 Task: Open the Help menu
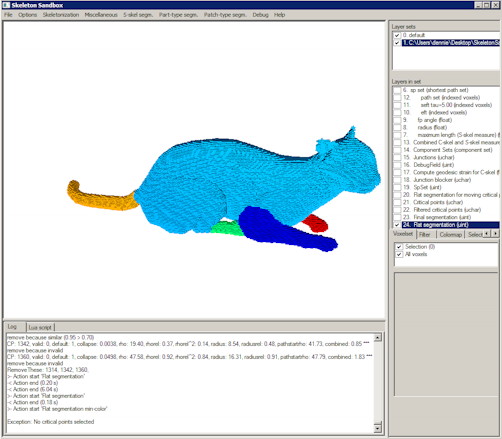click(x=279, y=15)
